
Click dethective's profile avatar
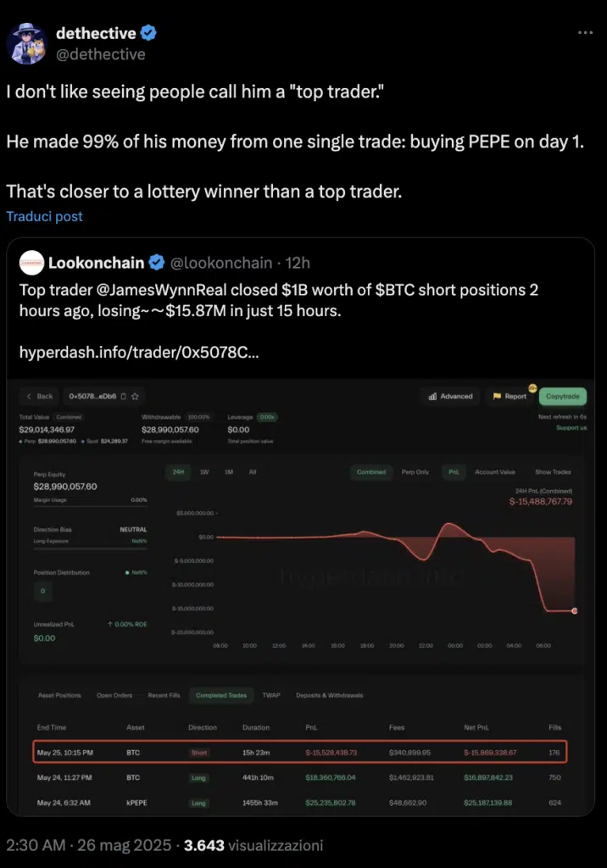click(x=26, y=44)
